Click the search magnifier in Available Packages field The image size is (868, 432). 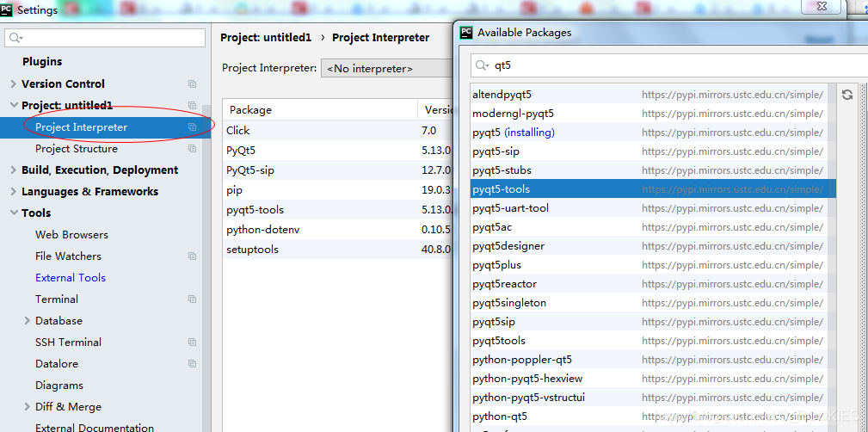pyautogui.click(x=482, y=65)
